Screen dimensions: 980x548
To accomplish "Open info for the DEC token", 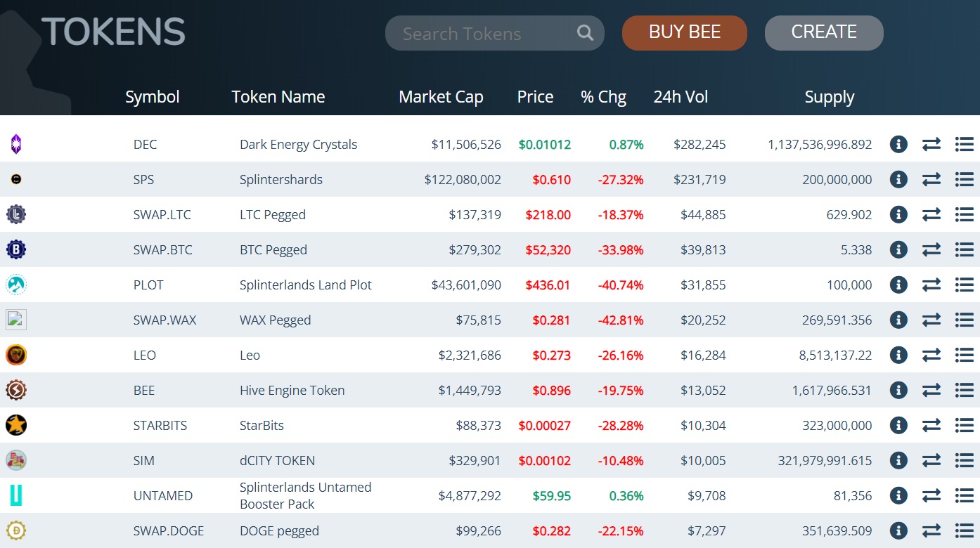I will 898,144.
